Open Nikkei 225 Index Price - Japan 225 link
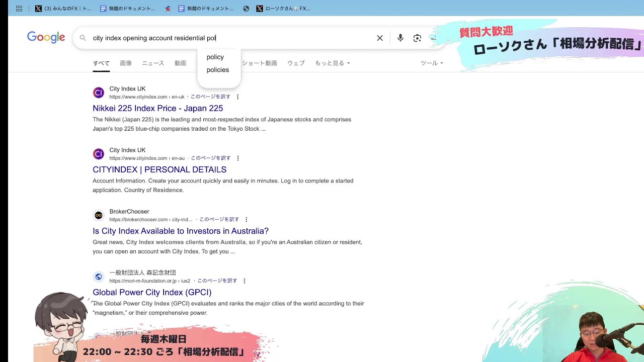 click(x=158, y=108)
